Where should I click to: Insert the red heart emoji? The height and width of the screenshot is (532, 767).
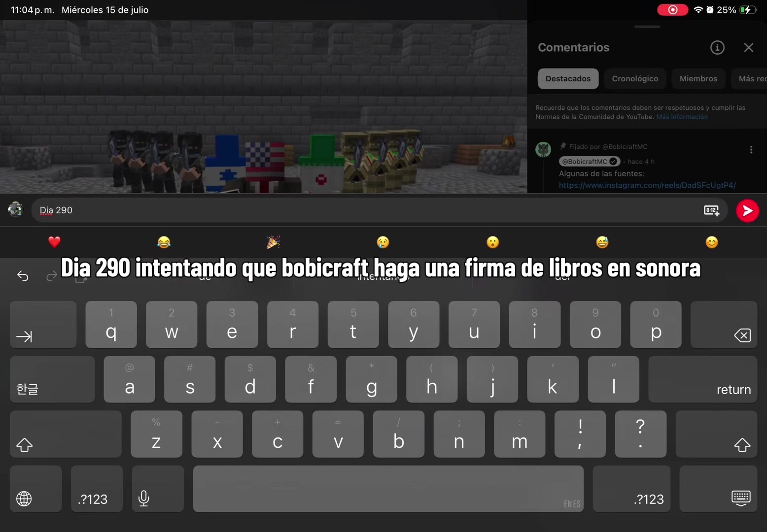pos(54,242)
